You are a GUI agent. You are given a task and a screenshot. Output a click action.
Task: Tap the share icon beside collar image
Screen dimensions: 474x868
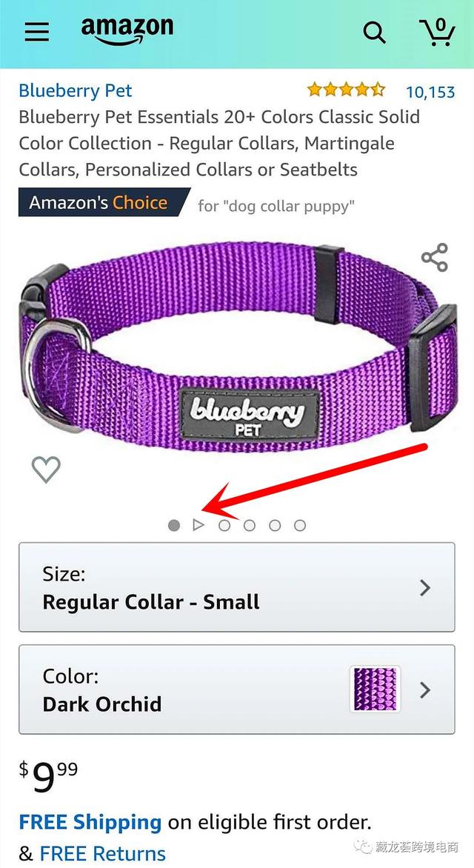tap(434, 257)
